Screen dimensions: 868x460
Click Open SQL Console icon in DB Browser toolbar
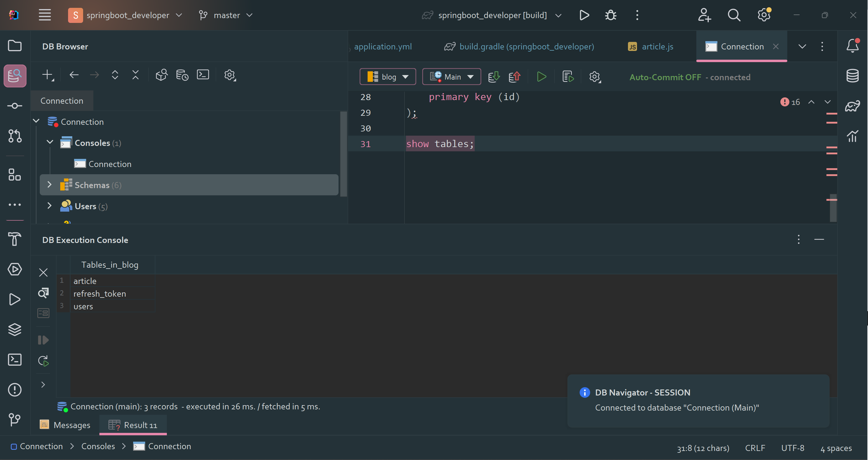point(203,75)
